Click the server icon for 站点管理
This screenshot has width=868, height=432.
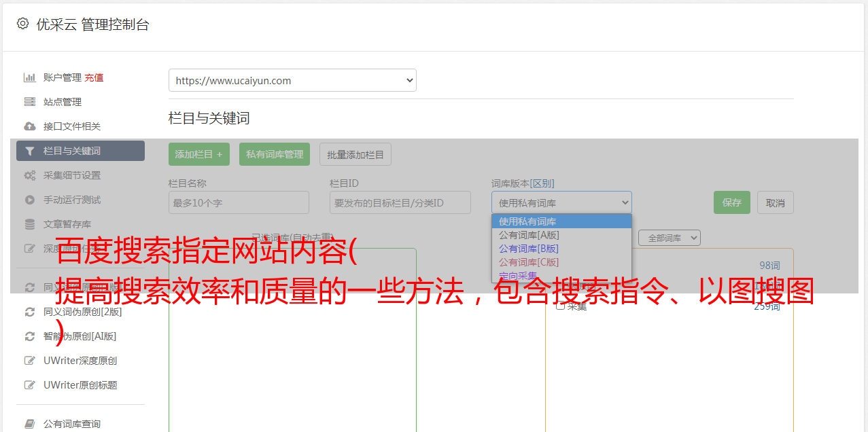coord(29,102)
